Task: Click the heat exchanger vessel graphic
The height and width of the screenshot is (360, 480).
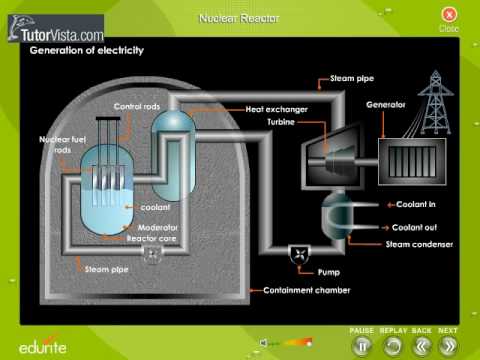Action: 174,155
